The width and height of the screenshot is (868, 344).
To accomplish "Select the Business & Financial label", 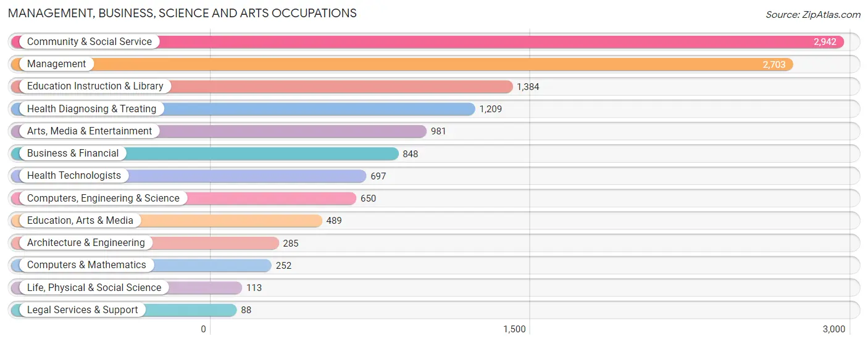I will point(73,153).
